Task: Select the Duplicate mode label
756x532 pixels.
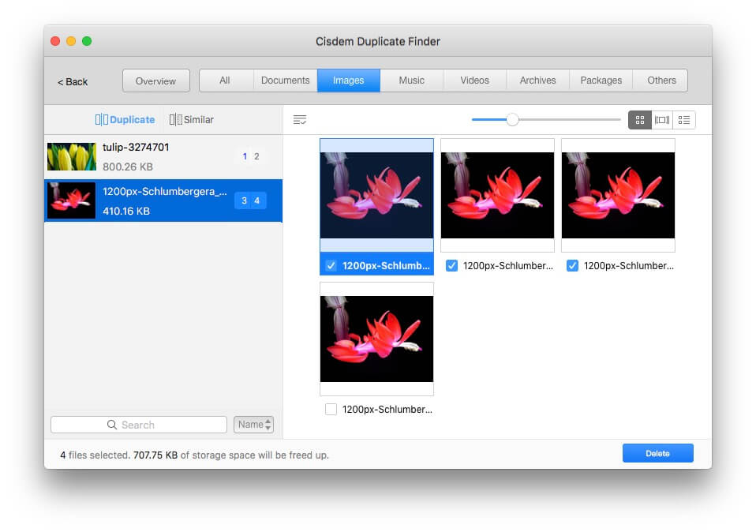Action: coord(132,120)
